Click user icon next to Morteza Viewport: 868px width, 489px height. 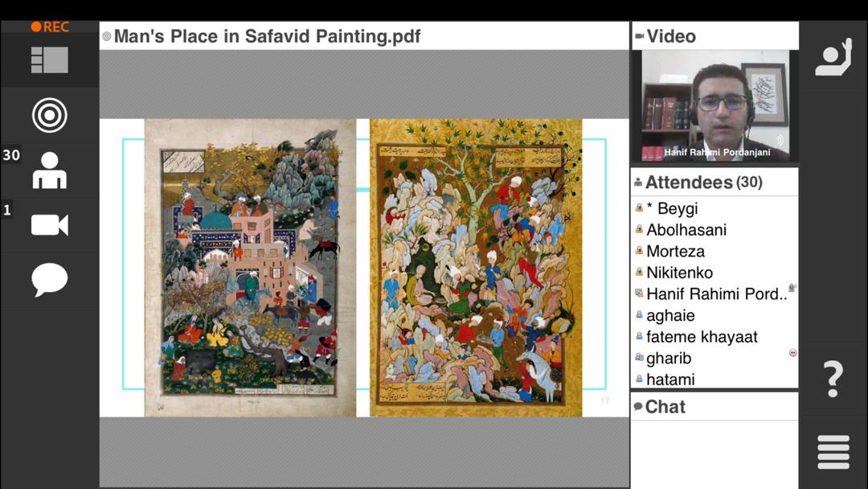tap(640, 251)
